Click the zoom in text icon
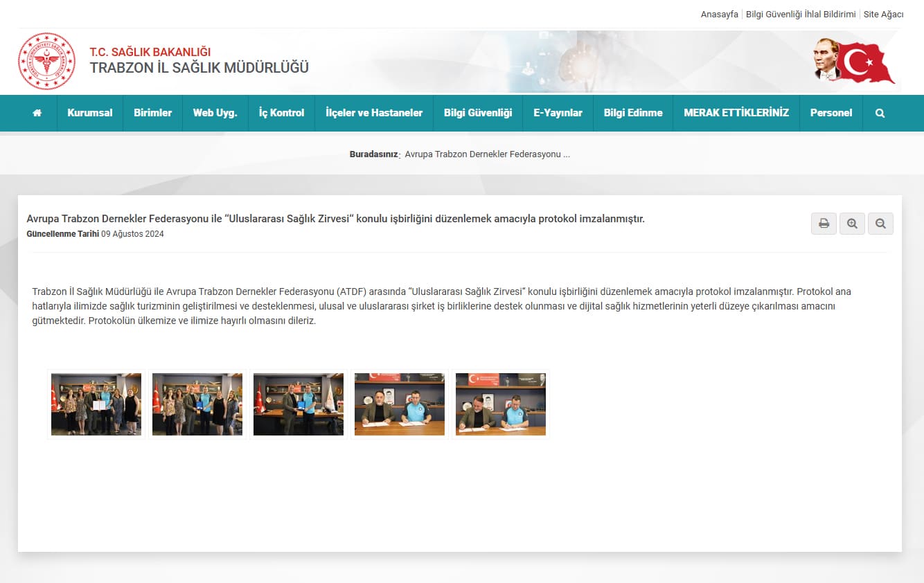Viewport: 924px width, 583px height. [x=852, y=224]
